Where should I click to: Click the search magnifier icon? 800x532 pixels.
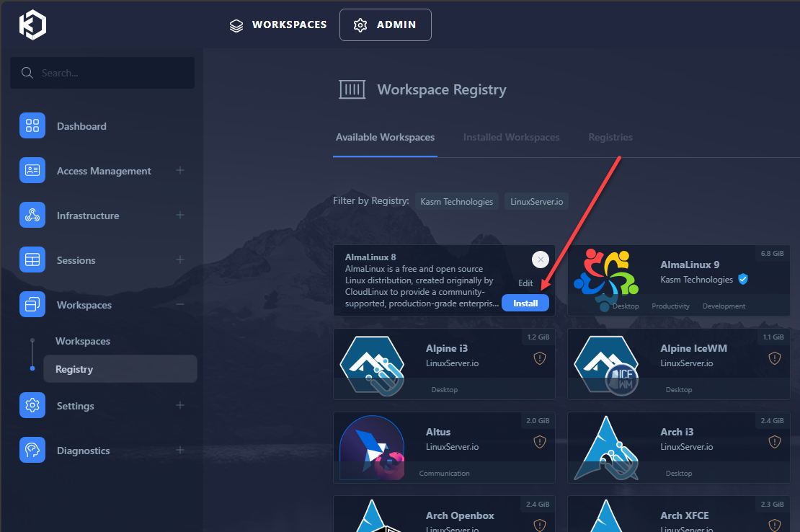point(27,73)
